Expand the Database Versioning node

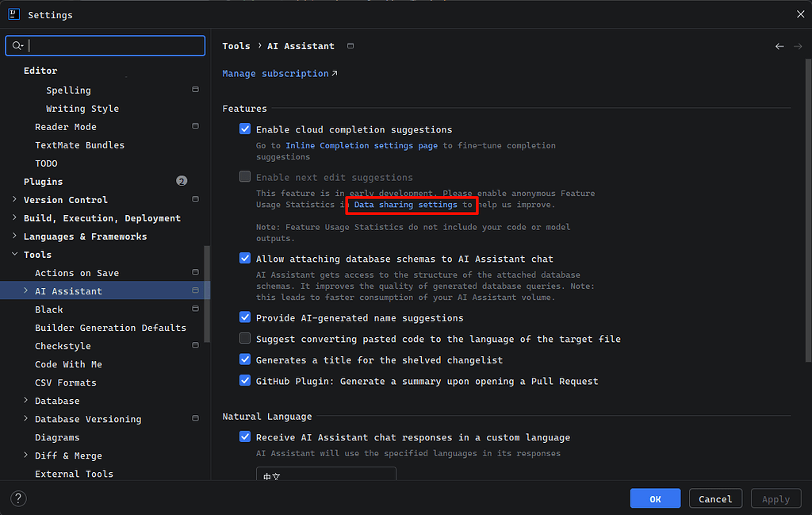pyautogui.click(x=26, y=418)
